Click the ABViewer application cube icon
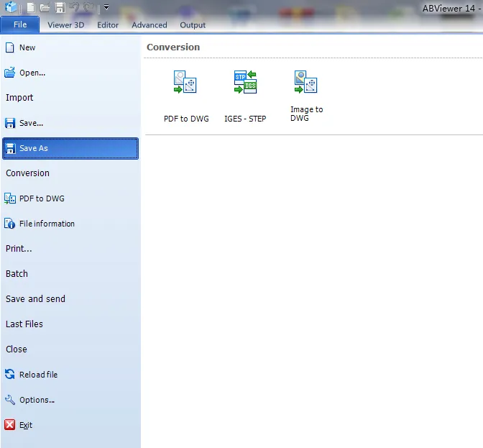Viewport: 483px width, 448px height. pyautogui.click(x=11, y=8)
